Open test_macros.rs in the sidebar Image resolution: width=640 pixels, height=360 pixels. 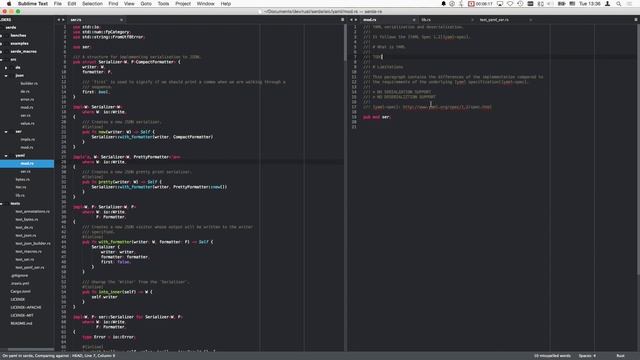coord(28,251)
